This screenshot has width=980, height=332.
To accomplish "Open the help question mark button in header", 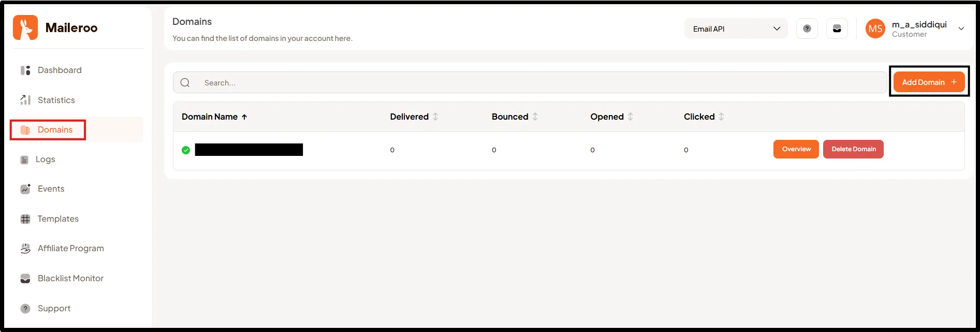I will (x=807, y=28).
